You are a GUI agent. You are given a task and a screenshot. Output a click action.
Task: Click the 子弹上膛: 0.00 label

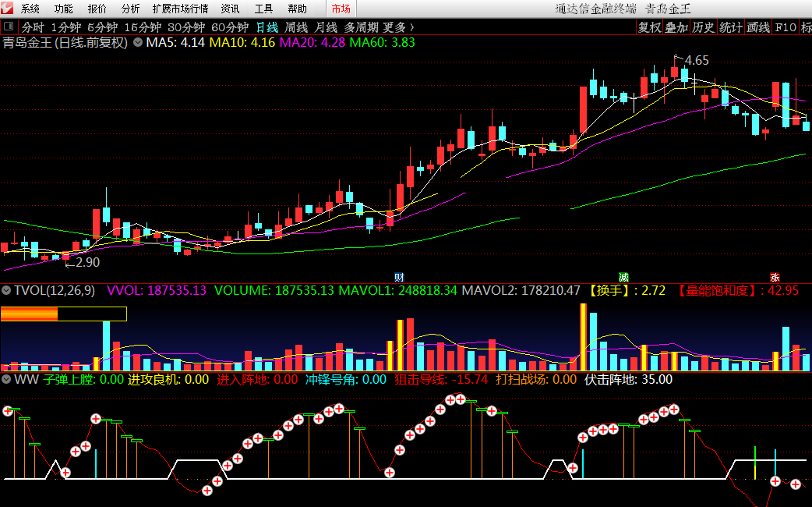(x=83, y=380)
